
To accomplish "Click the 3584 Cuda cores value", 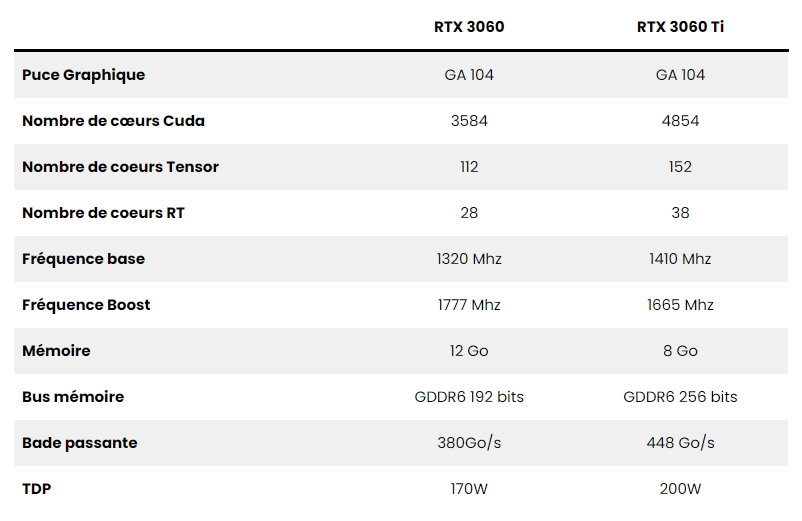I will tap(469, 121).
